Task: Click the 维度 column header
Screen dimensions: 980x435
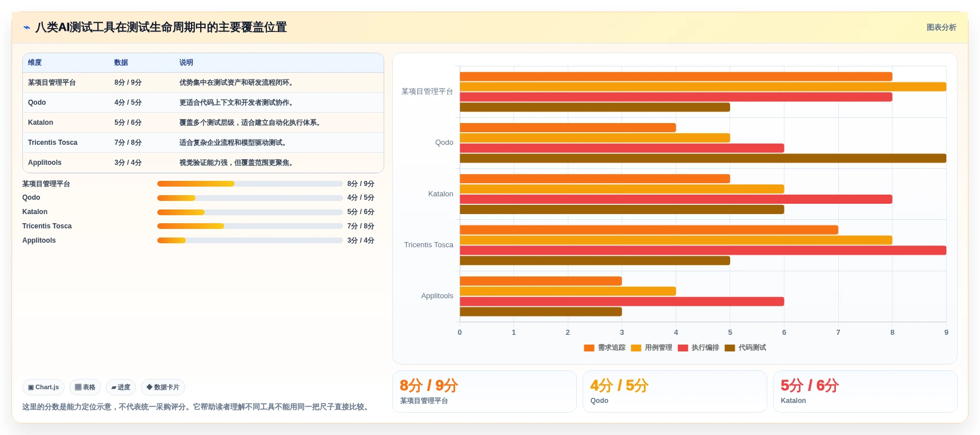Action: (35, 63)
